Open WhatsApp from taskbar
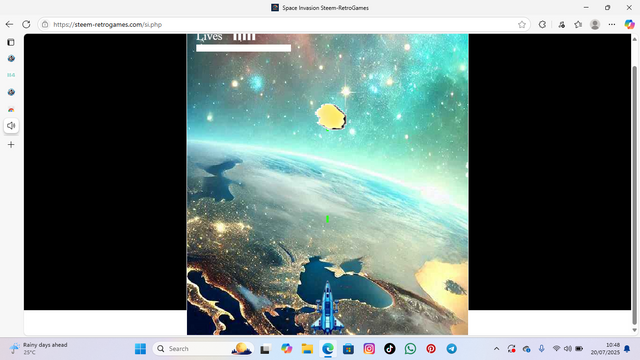 coord(410,349)
